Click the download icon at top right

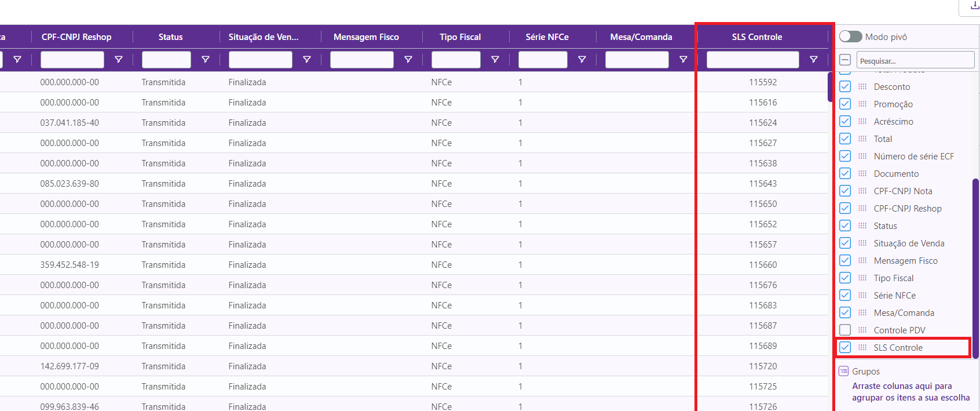975,5
